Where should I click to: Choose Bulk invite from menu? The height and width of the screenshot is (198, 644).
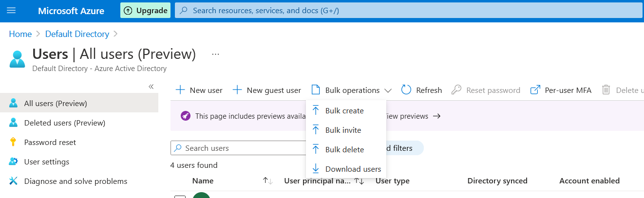(x=346, y=130)
